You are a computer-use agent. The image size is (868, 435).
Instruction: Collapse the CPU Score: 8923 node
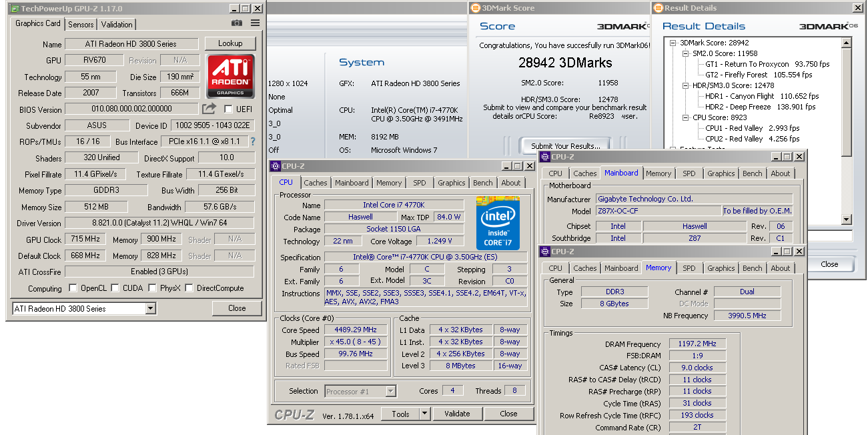pos(686,117)
